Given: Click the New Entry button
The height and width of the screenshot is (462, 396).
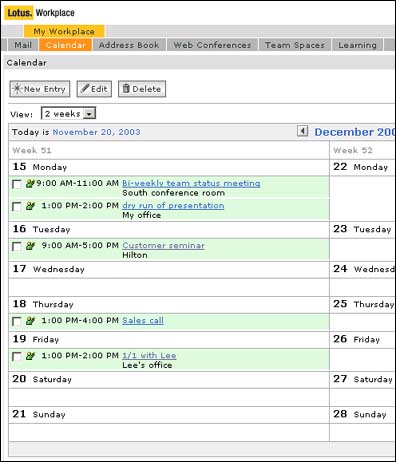Looking at the screenshot, I should (40, 89).
